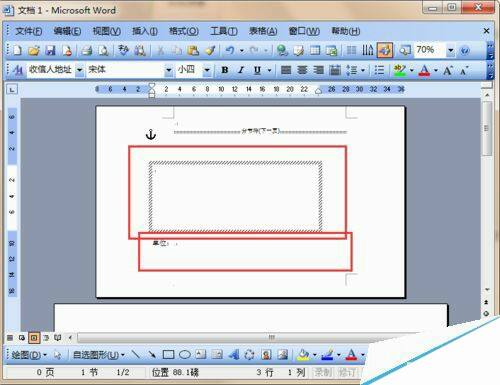Click the fill color paint bucket

click(303, 355)
